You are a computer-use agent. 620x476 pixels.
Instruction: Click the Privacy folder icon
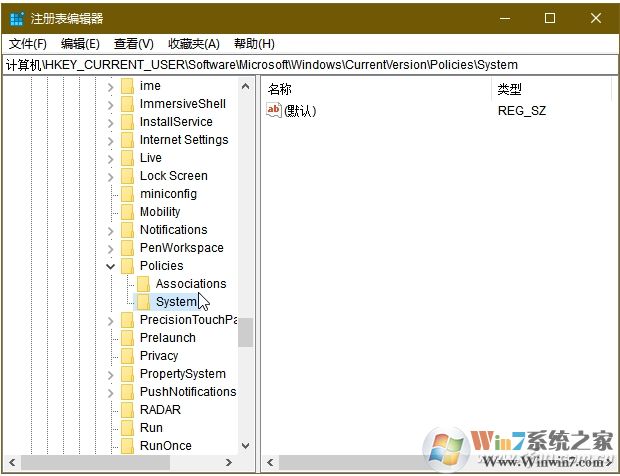127,356
